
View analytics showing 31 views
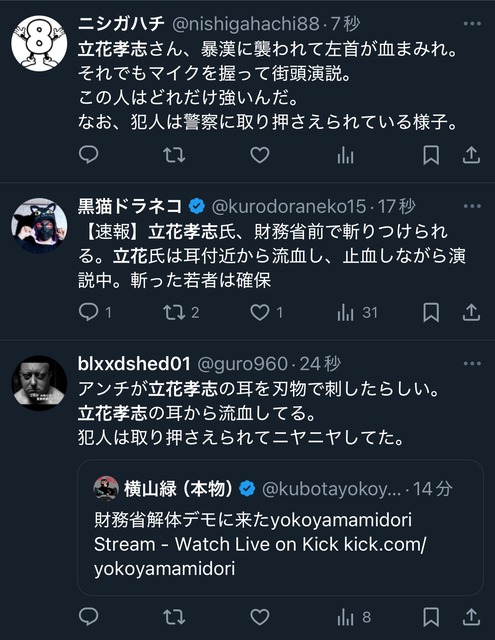point(357,313)
